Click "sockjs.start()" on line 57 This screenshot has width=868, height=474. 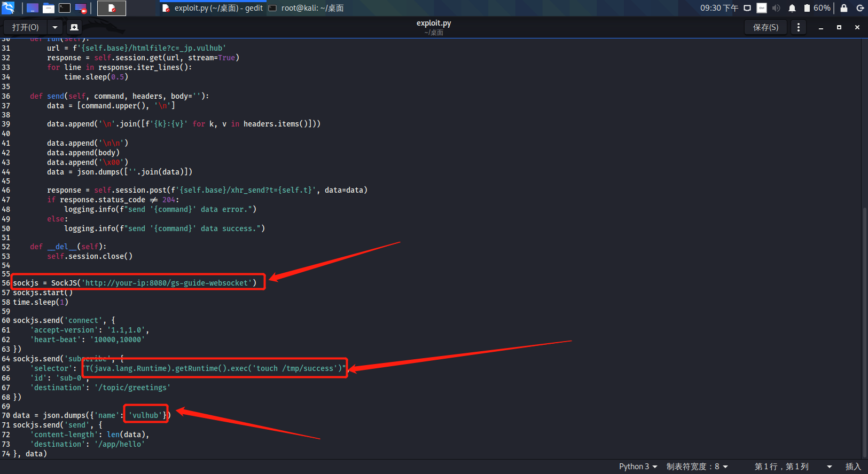point(43,293)
